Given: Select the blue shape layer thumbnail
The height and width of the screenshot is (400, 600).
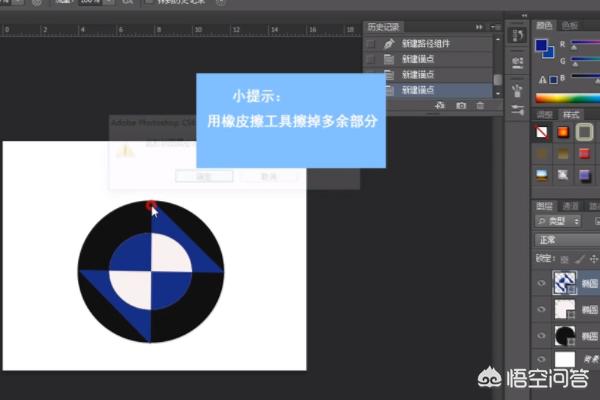Looking at the screenshot, I should (564, 282).
